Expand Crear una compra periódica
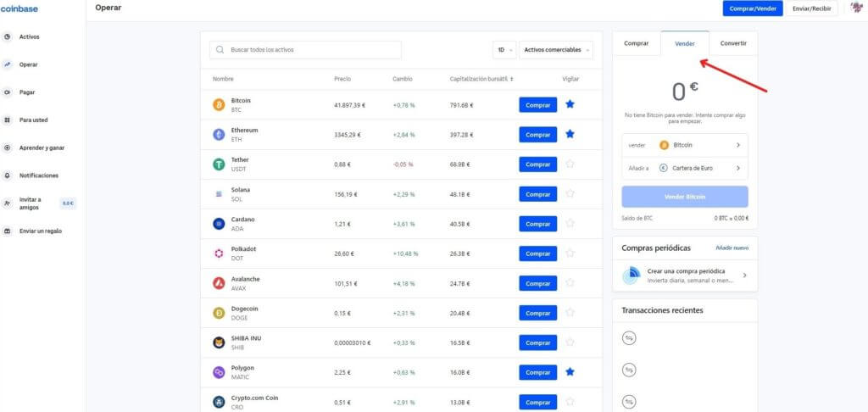This screenshot has height=412, width=868. click(x=685, y=276)
